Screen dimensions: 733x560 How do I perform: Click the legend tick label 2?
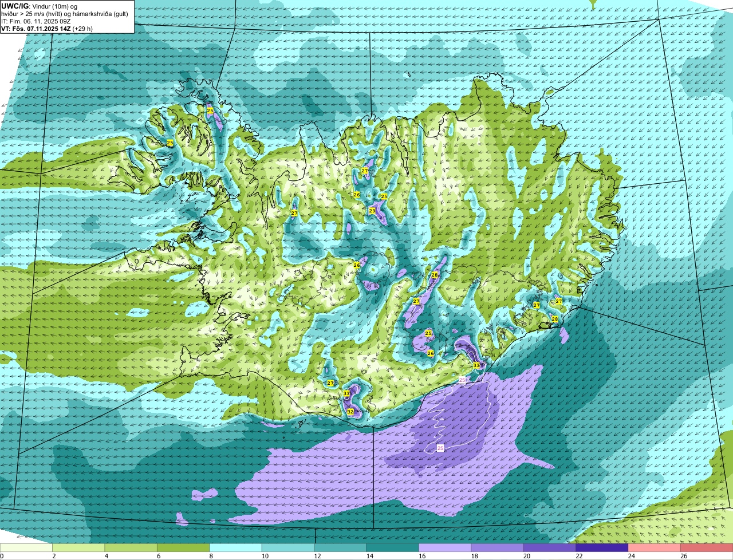pos(54,556)
